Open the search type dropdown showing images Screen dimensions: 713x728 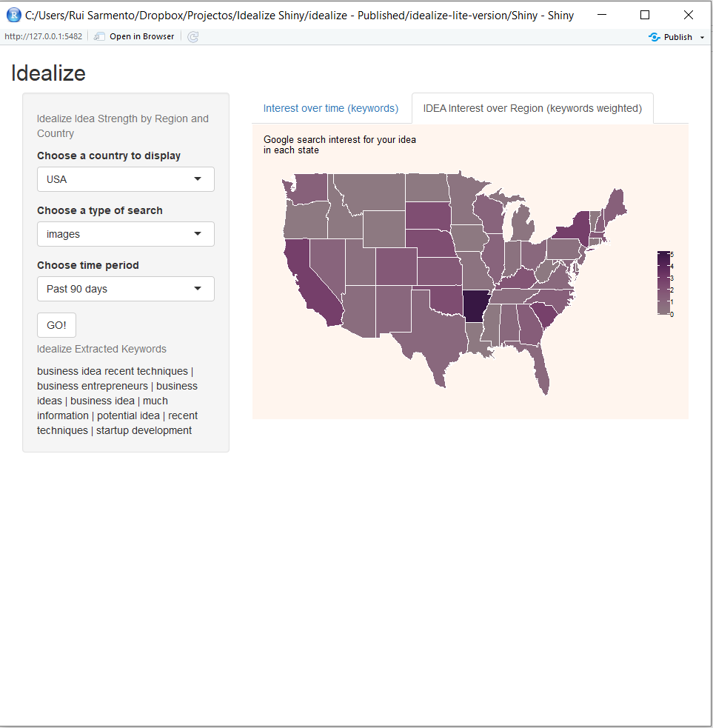[x=126, y=234]
